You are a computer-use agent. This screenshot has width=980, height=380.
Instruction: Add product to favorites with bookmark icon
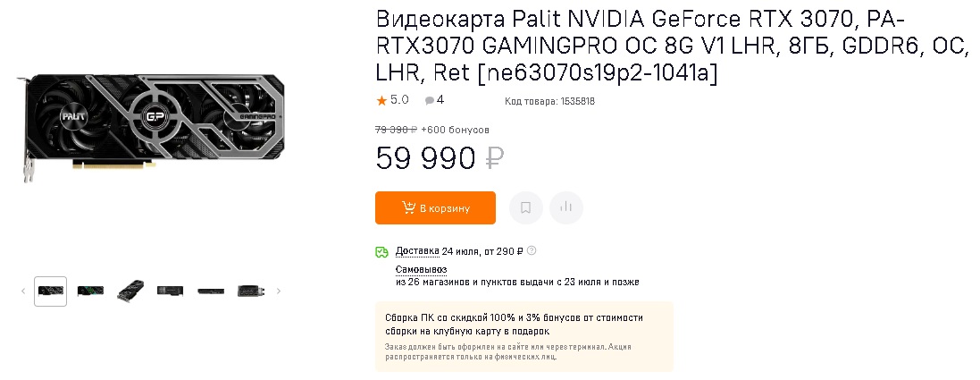[526, 207]
